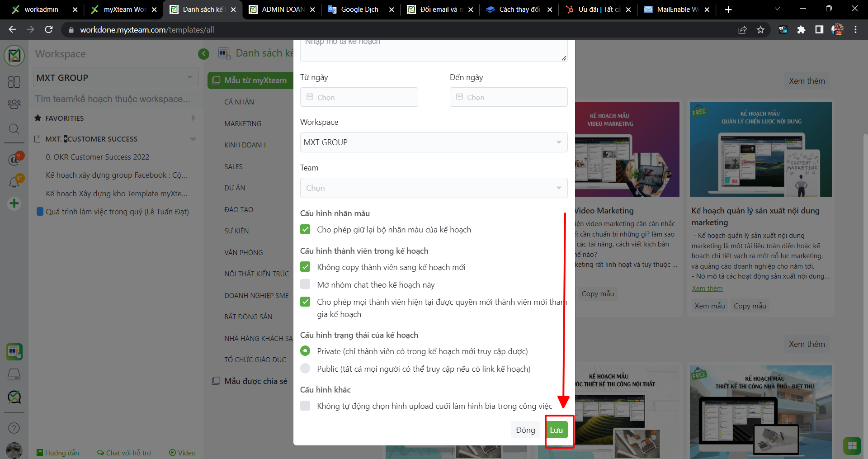Open the Team 'Chọn' dropdown

[434, 188]
